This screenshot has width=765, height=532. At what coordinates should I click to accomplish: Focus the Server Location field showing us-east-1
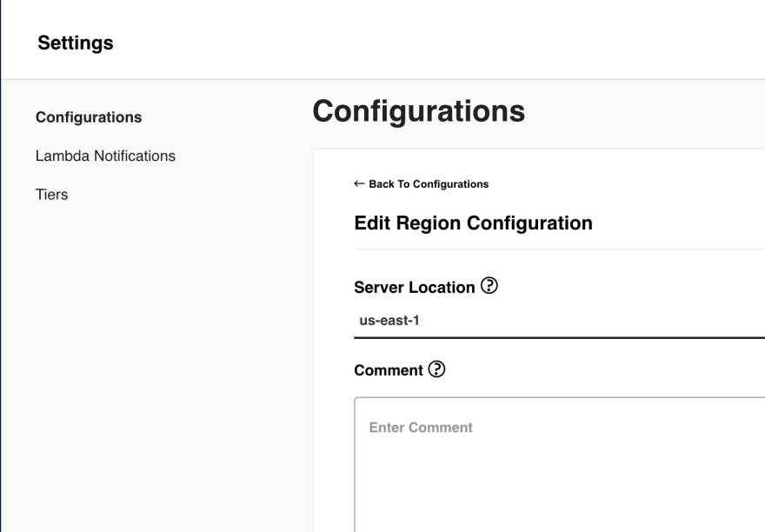coord(559,321)
